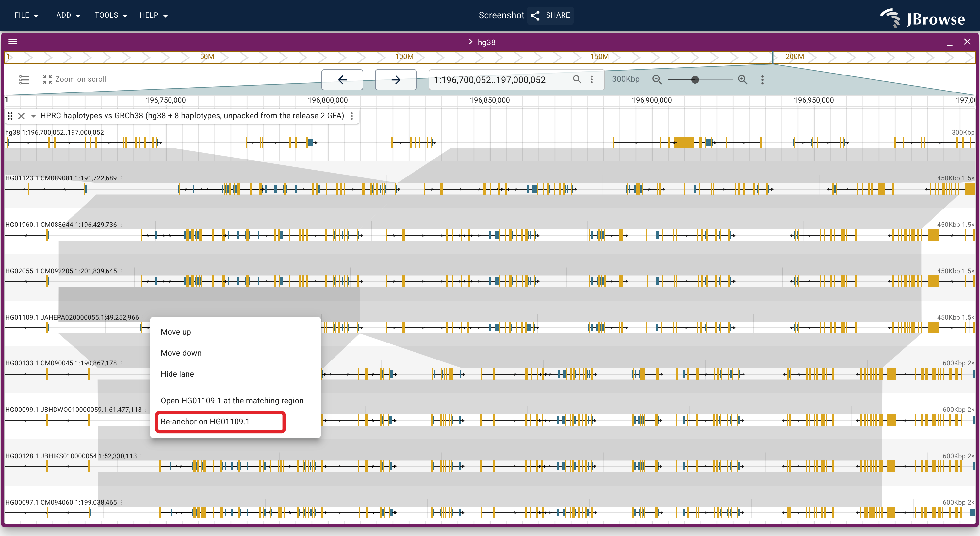Click the hg38 lane label
The image size is (980, 536).
coord(55,132)
